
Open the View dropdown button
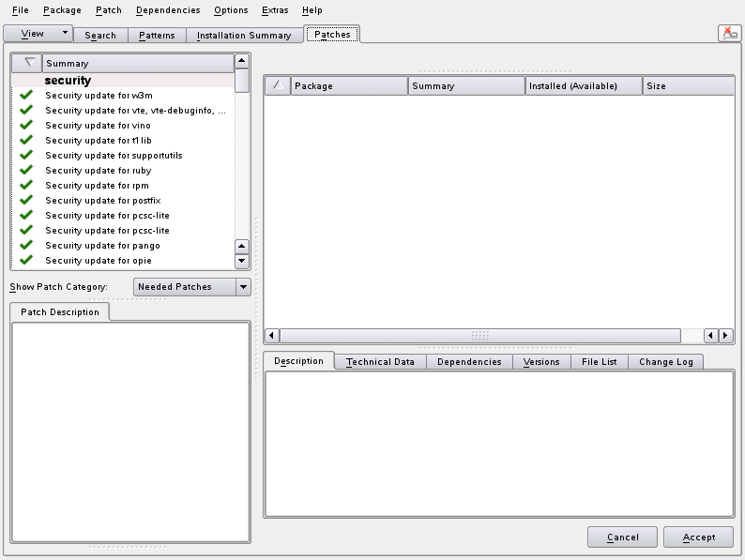38,34
